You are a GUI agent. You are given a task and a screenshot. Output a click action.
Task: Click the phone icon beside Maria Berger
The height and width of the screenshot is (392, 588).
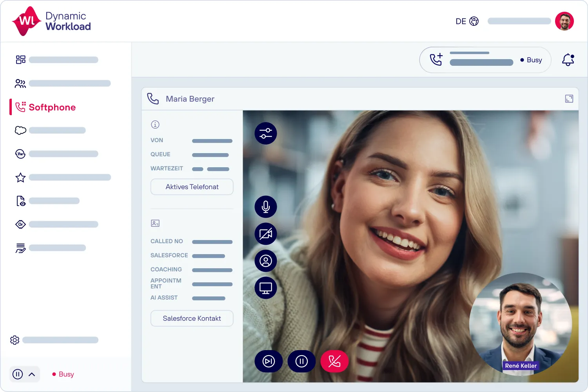pyautogui.click(x=153, y=99)
